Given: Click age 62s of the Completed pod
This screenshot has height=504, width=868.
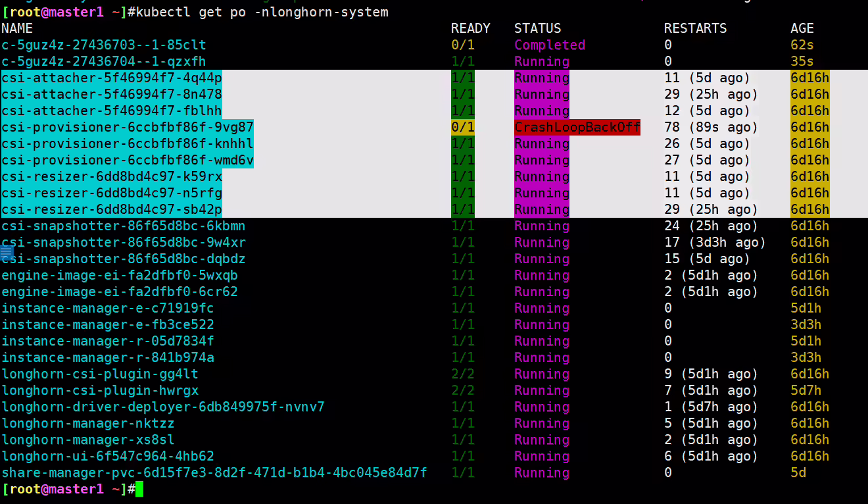Looking at the screenshot, I should (x=802, y=45).
